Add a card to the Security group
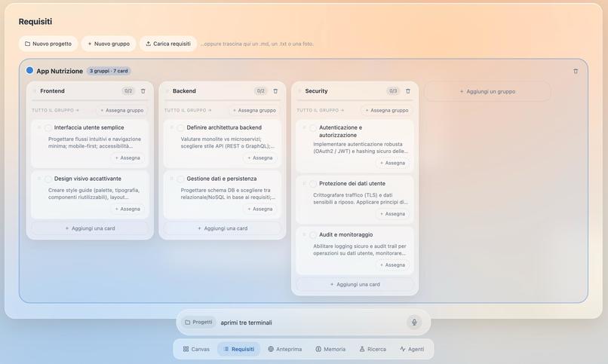Image resolution: width=608 pixels, height=364 pixels. (x=355, y=285)
